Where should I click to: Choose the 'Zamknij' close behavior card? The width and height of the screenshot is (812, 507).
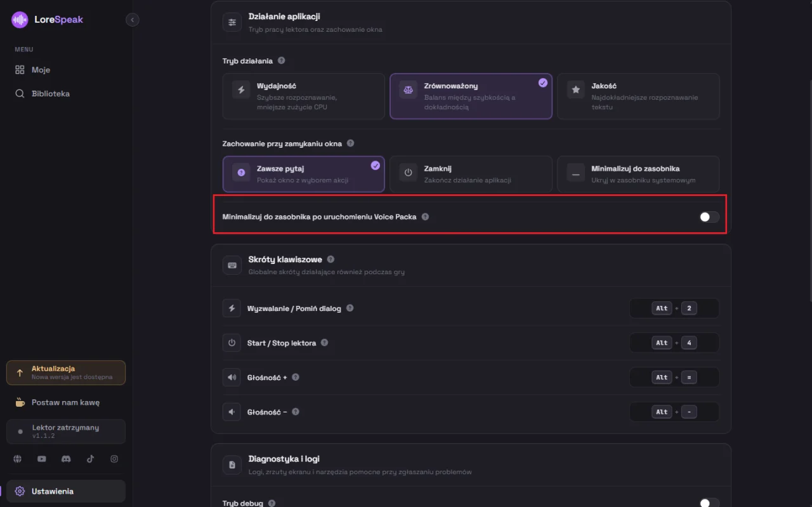(471, 174)
